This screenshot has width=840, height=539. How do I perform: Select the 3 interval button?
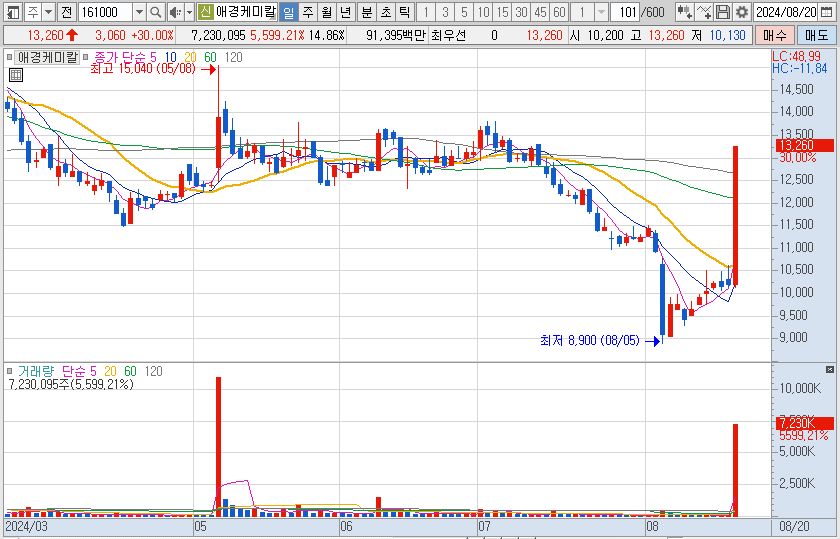pos(445,12)
